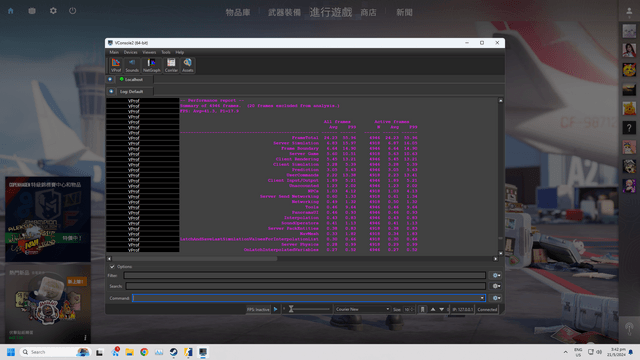Image resolution: width=640 pixels, height=360 pixels.
Task: Open File Explorer from the taskbar
Action: tap(130, 352)
